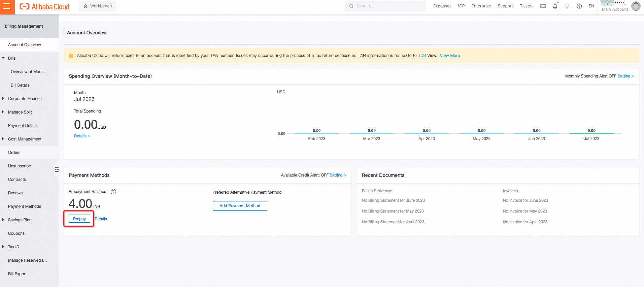Open Monthly Spending Alert Setting link
This screenshot has height=287, width=644.
[x=625, y=76]
